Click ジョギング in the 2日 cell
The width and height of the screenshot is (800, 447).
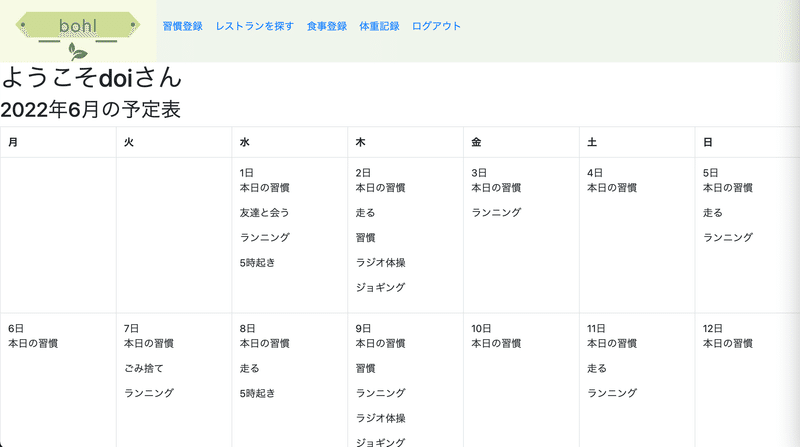[x=380, y=288]
